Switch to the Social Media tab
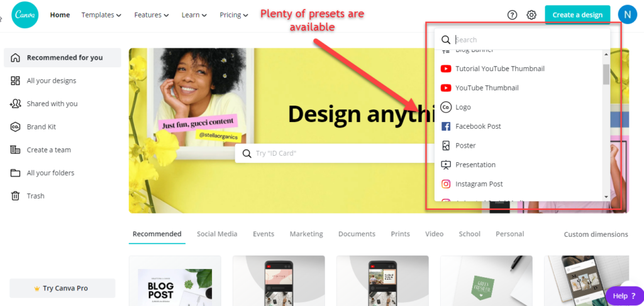The image size is (644, 306). tap(217, 234)
